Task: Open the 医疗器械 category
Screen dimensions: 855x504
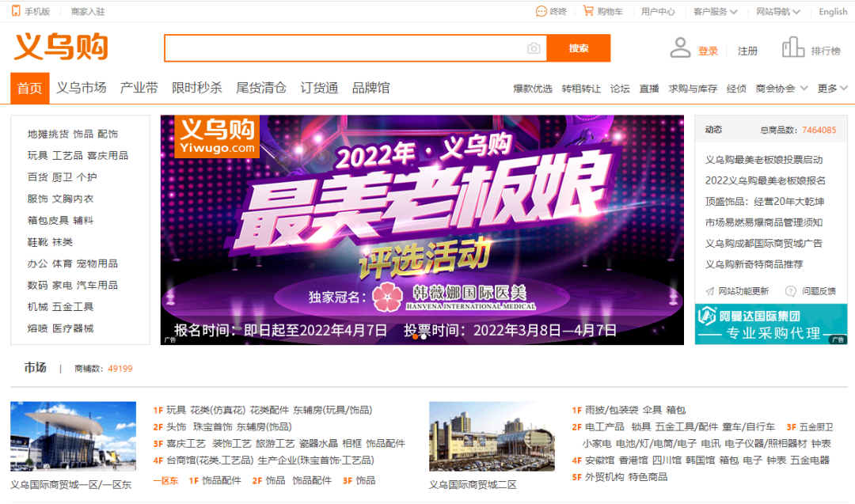Action: tap(73, 328)
